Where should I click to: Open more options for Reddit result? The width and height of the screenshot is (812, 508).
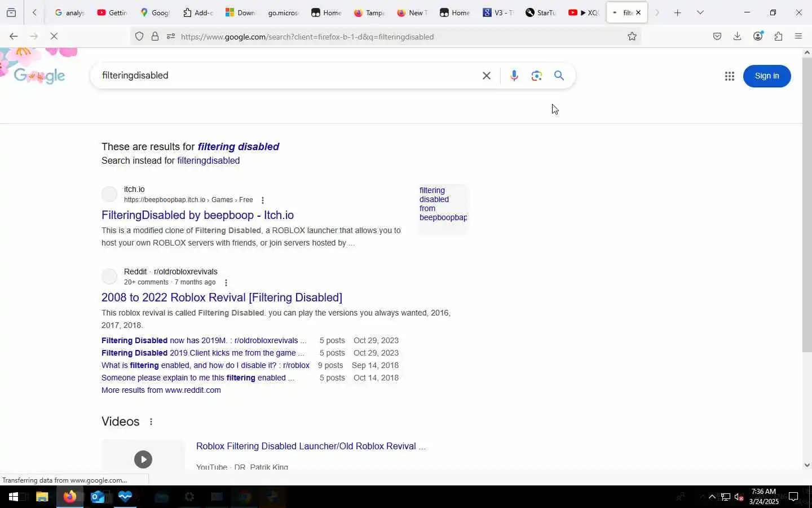click(x=226, y=283)
